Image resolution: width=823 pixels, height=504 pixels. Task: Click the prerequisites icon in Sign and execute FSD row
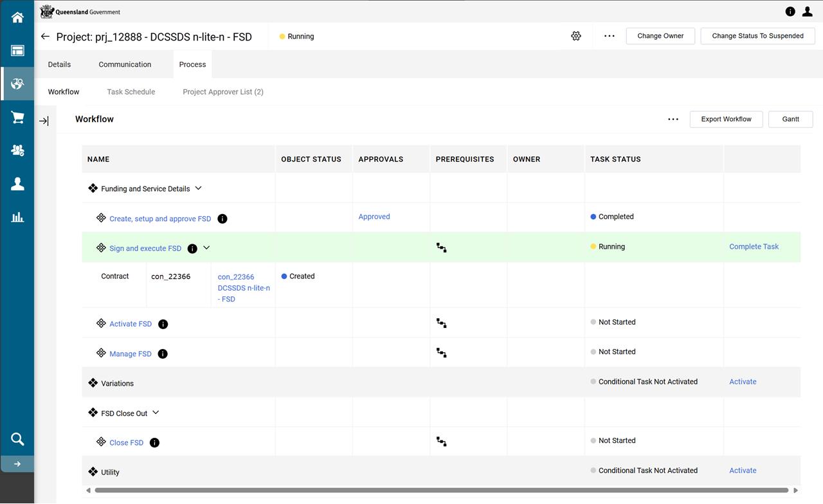click(x=442, y=248)
